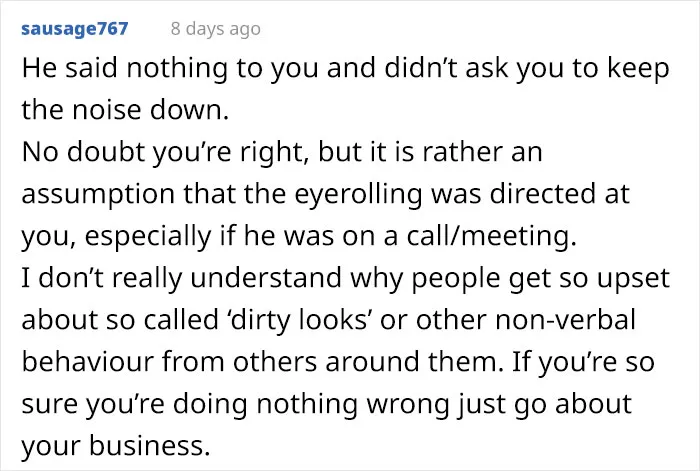Image resolution: width=700 pixels, height=471 pixels.
Task: Click the line beginning 'assumption that the eyerolling'
Action: [325, 194]
